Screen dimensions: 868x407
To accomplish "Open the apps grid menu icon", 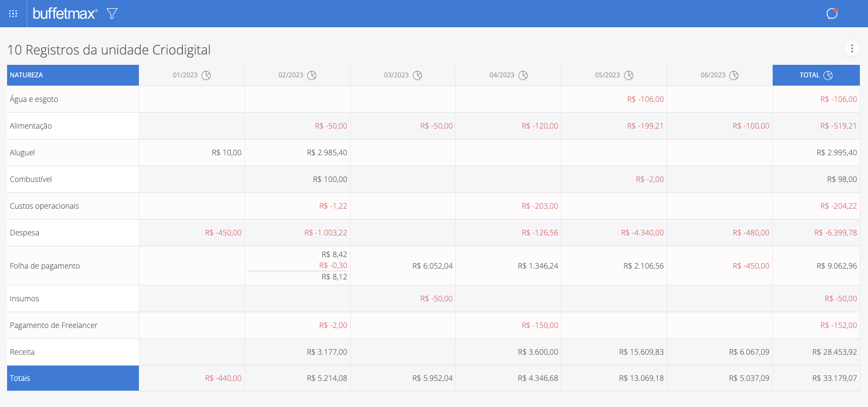I will (13, 14).
